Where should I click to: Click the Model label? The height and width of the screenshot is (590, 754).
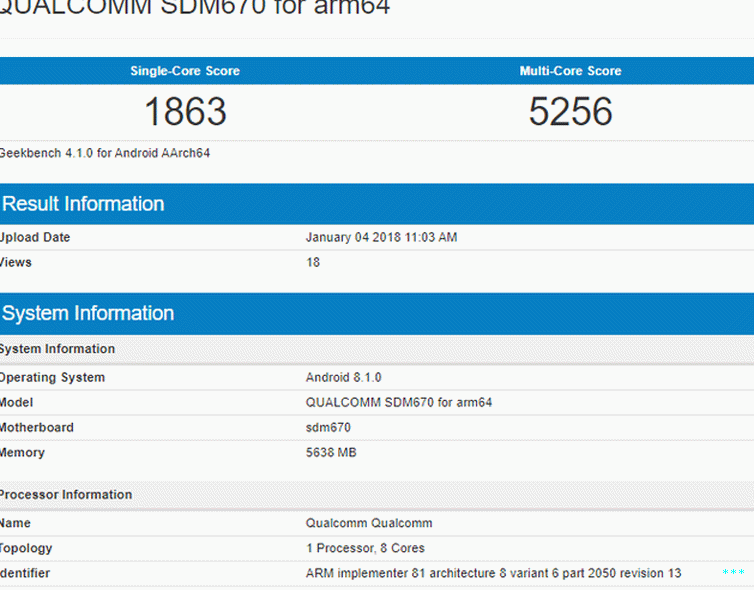16,402
